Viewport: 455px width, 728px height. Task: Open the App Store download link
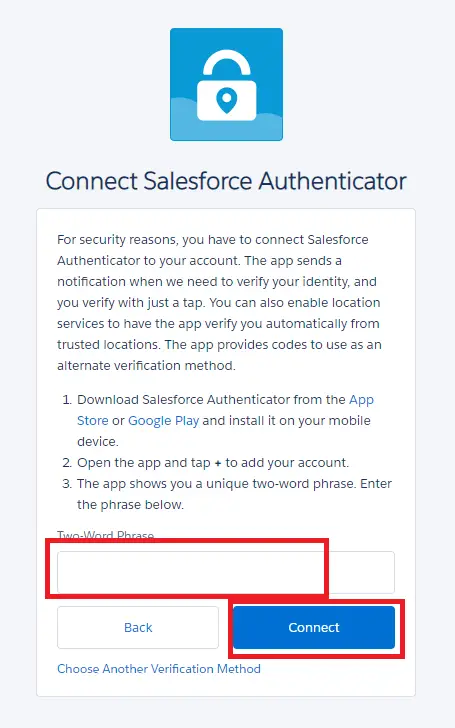[x=225, y=410]
